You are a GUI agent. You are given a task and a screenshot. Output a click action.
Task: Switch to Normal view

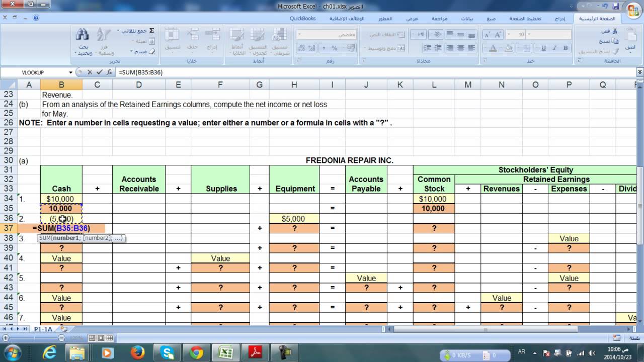[x=109, y=338]
